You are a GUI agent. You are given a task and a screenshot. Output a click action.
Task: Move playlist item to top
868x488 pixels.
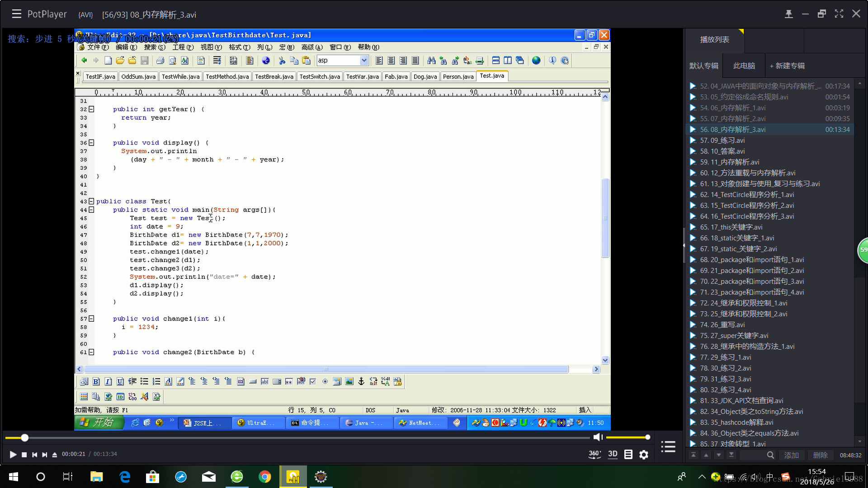click(x=693, y=455)
